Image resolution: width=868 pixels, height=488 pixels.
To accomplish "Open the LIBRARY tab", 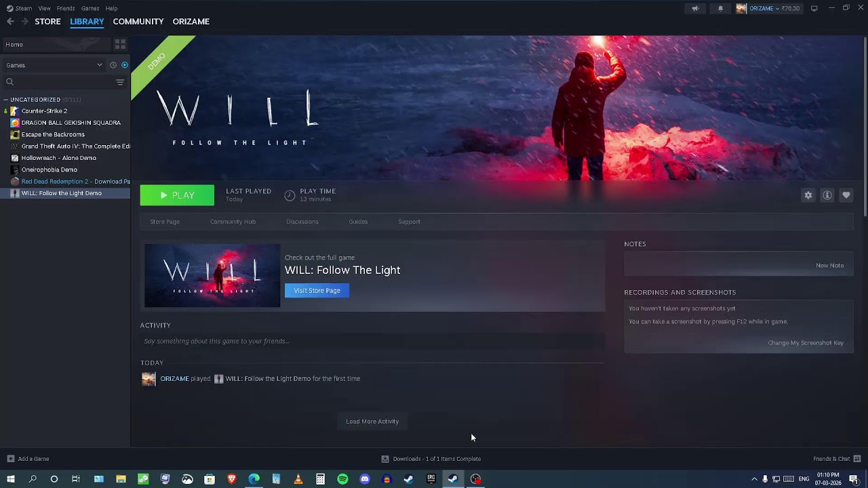I will pos(87,22).
